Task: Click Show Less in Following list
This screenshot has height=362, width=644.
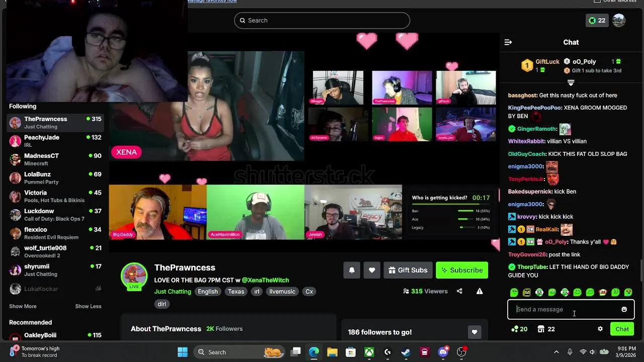Action: tap(88, 306)
